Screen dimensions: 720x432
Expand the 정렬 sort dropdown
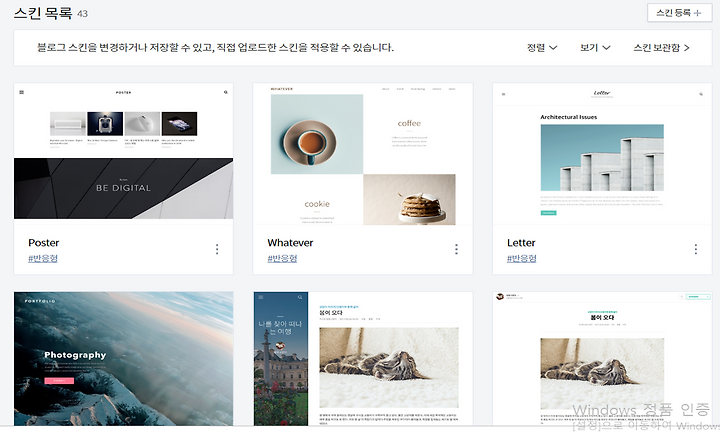(542, 48)
